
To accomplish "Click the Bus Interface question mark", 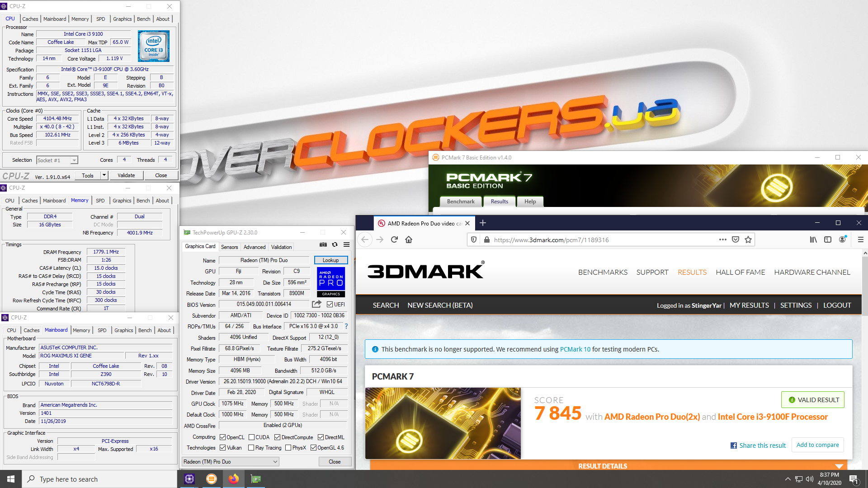I will [346, 326].
